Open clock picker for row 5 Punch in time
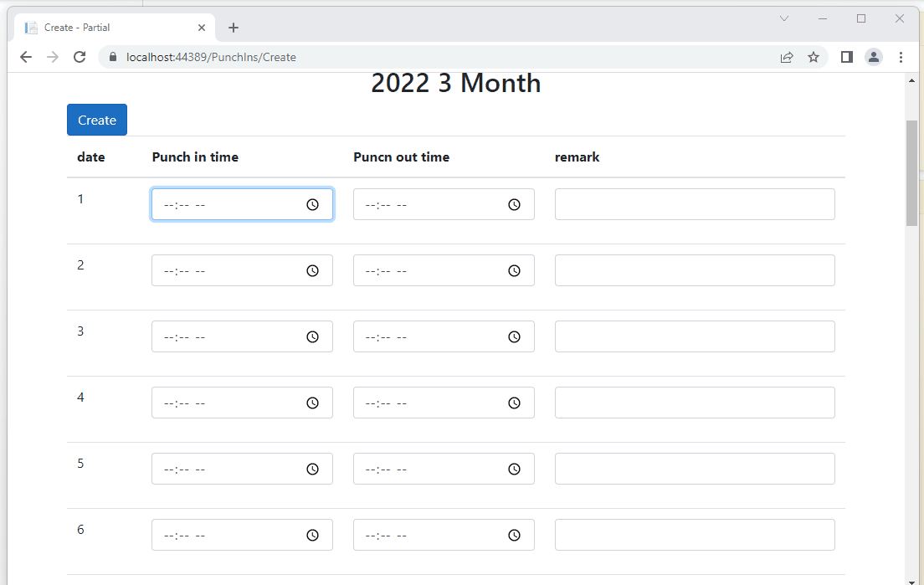The image size is (924, 585). 312,469
